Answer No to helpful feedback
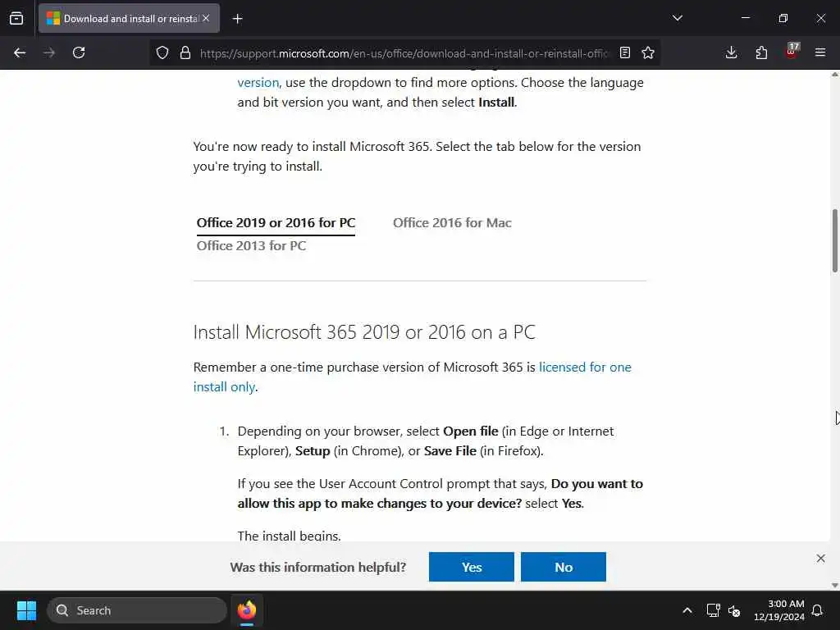Image resolution: width=840 pixels, height=630 pixels. coord(564,567)
